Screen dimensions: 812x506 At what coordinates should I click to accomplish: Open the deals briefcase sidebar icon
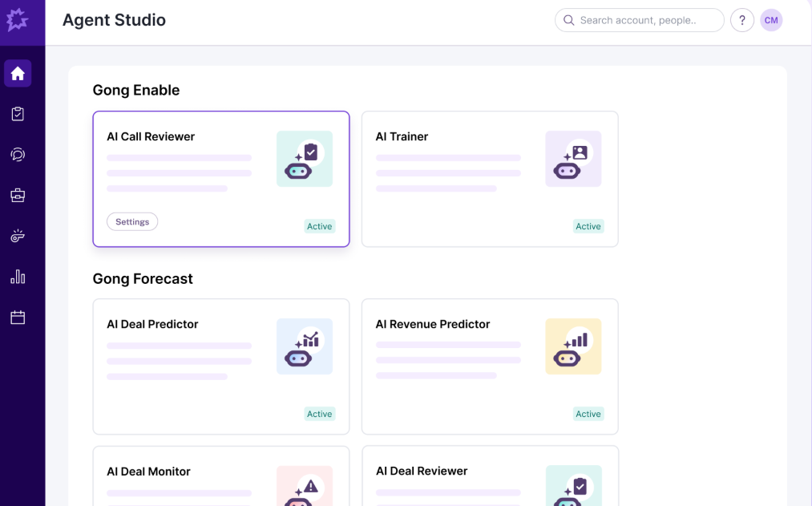[18, 195]
